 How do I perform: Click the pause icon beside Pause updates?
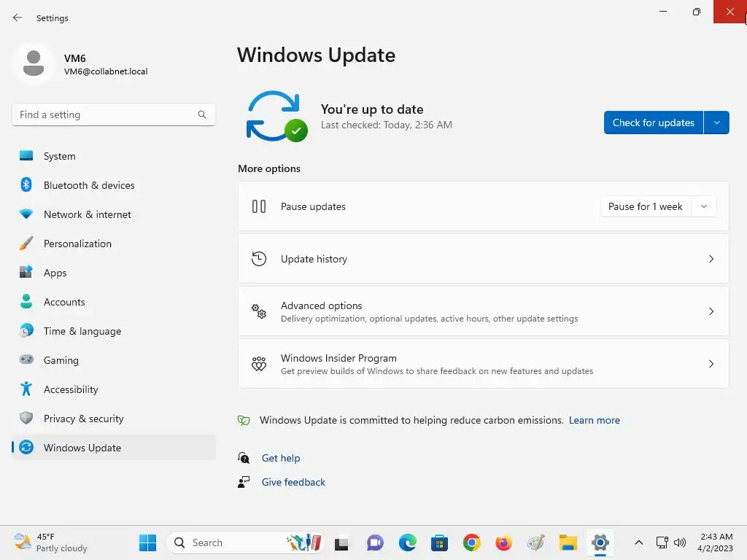[259, 206]
